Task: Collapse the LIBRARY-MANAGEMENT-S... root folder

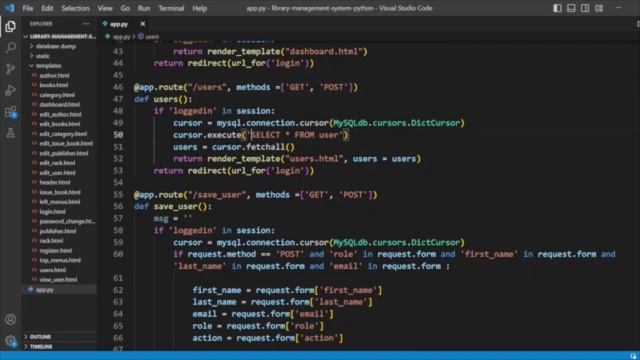Action: click(x=59, y=36)
